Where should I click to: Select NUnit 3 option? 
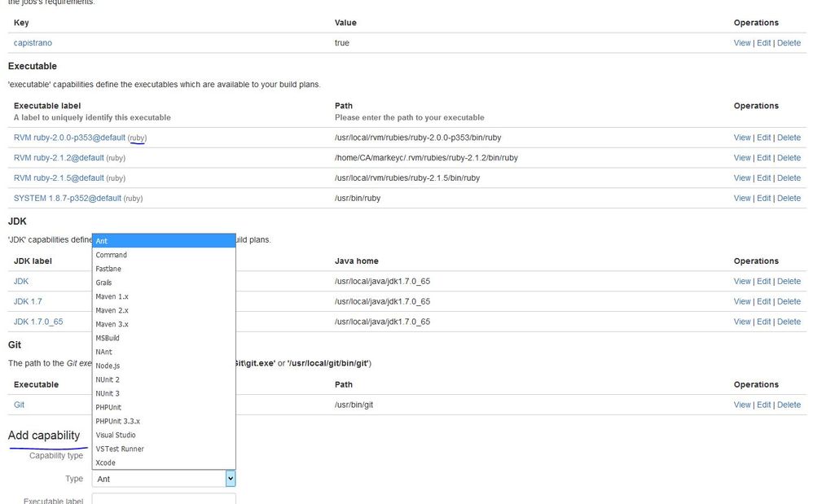(164, 393)
